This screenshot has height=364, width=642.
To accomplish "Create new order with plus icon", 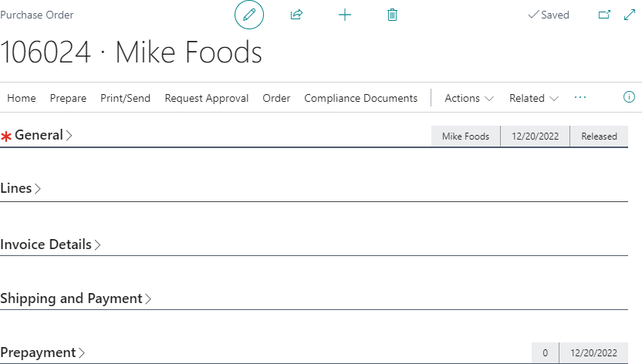I will [x=345, y=15].
